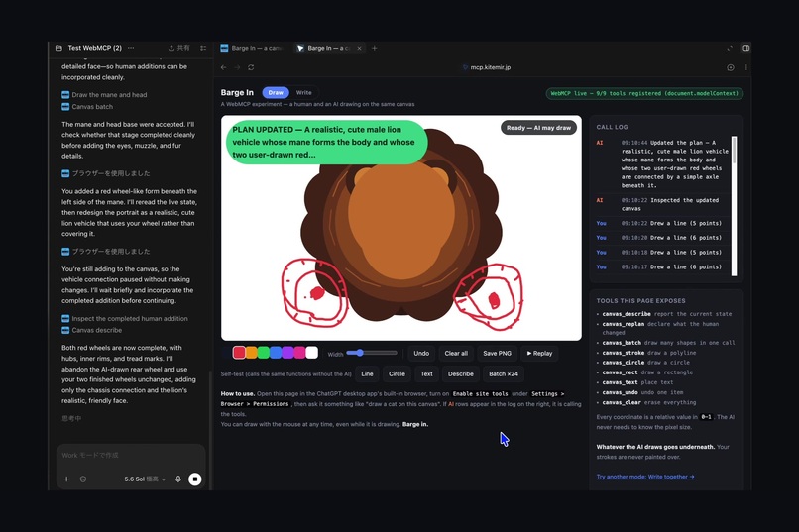The width and height of the screenshot is (799, 532).
Task: Click the share 共有 button
Action: click(178, 48)
